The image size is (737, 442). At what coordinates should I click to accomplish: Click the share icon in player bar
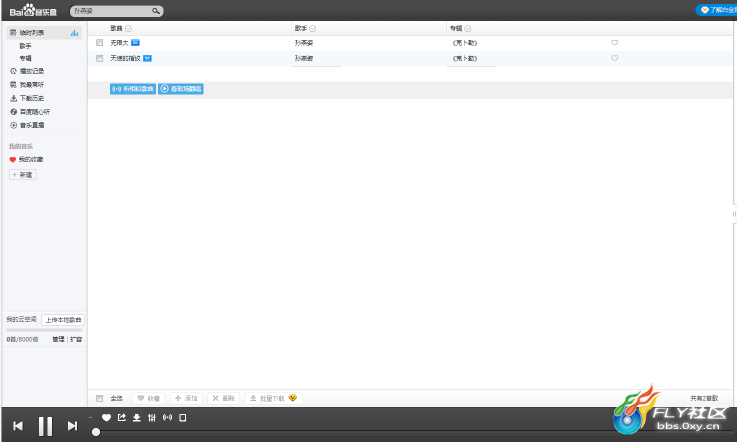[122, 418]
